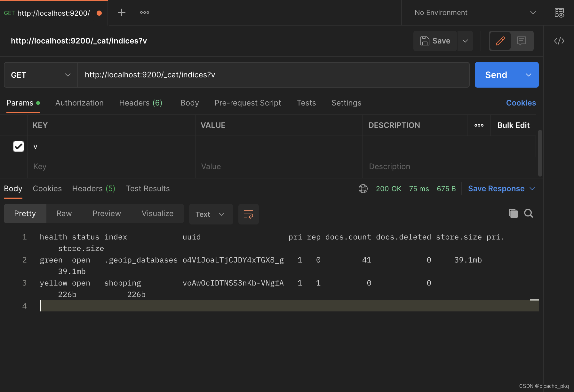Click the params table vertical scrollbar
This screenshot has width=574, height=392.
(x=540, y=153)
